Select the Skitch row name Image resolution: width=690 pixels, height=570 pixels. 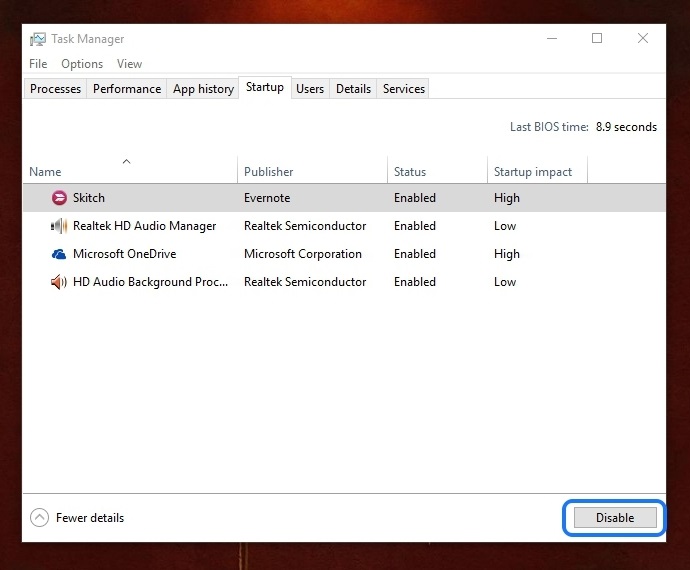coord(89,198)
